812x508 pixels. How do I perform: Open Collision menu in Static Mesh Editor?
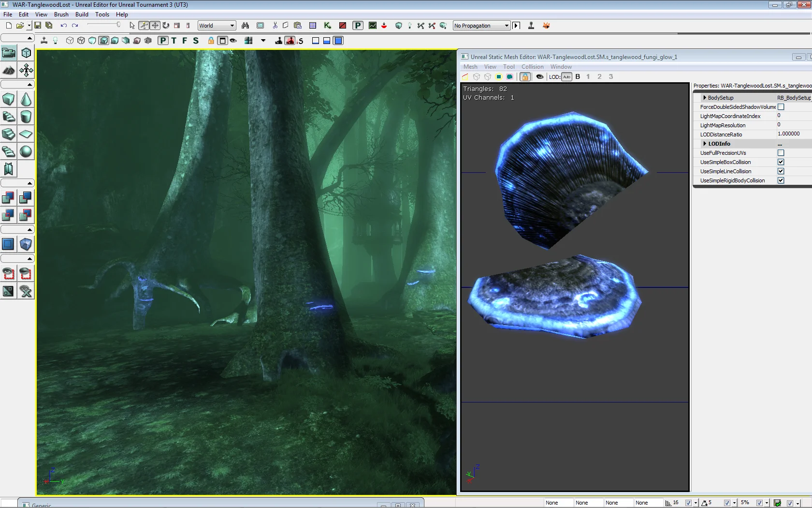coord(532,67)
